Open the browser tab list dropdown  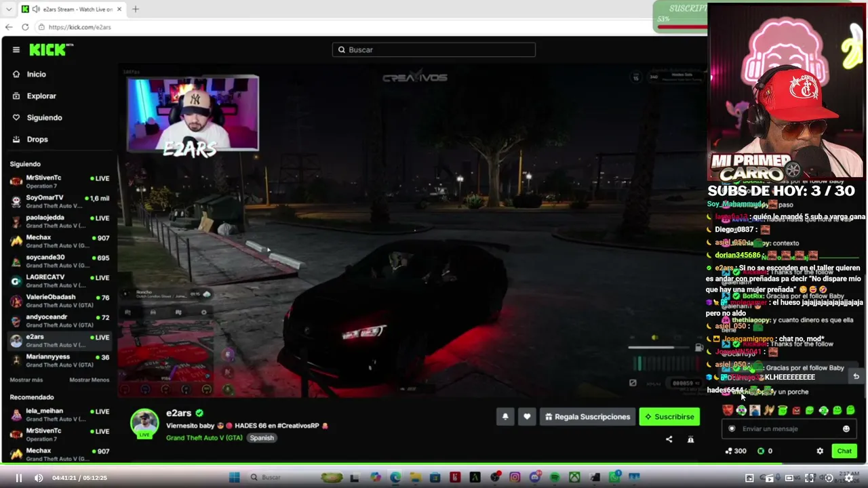9,9
